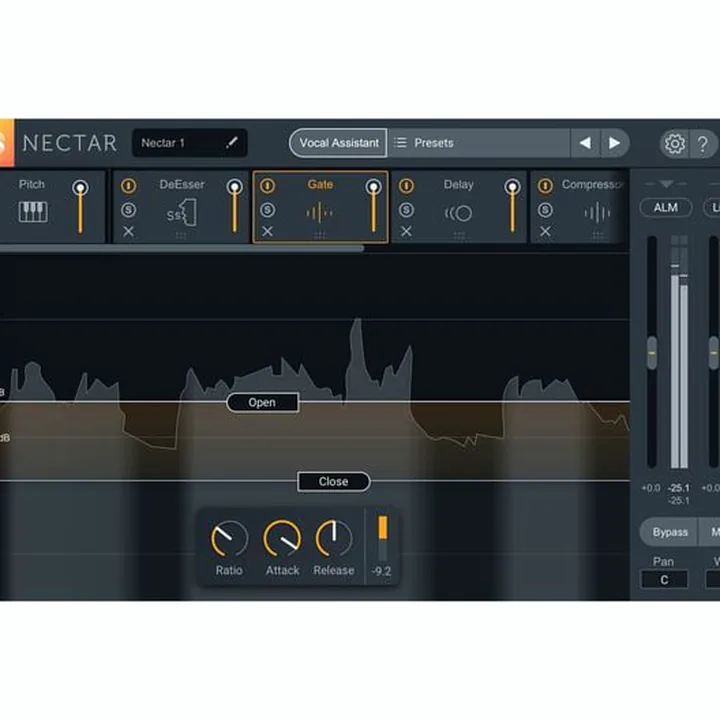
Task: Adjust the Delay mix slider
Action: (x=512, y=207)
